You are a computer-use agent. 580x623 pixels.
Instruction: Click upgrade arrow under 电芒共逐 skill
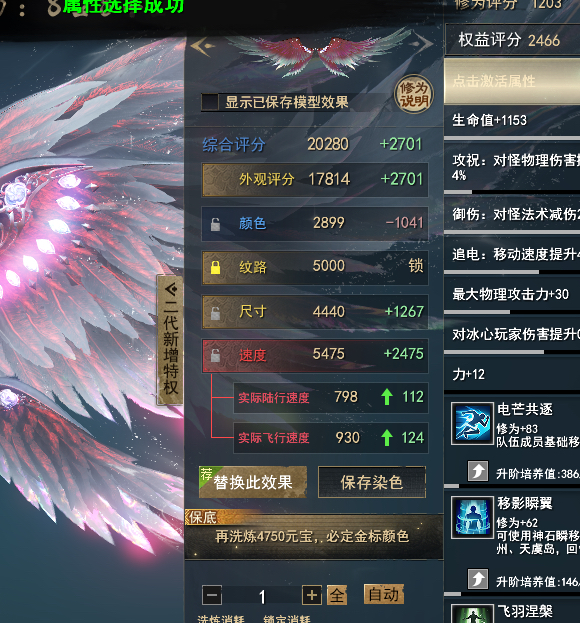tap(478, 471)
